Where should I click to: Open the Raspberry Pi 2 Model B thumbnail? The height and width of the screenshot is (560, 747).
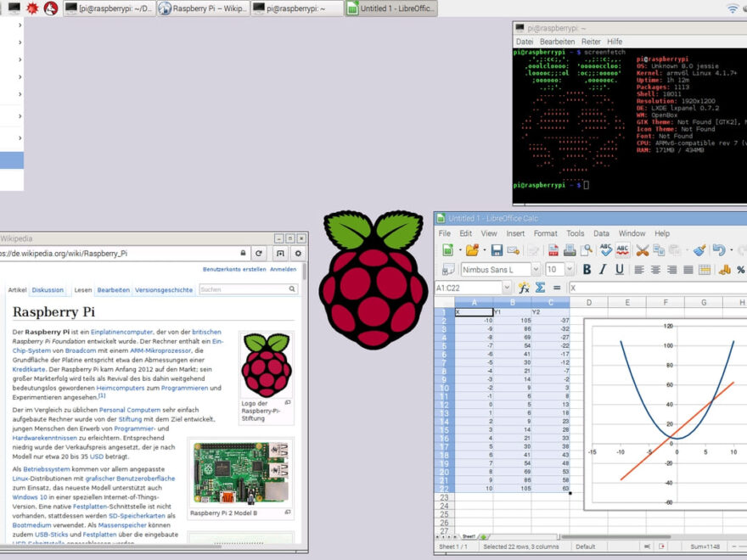241,473
